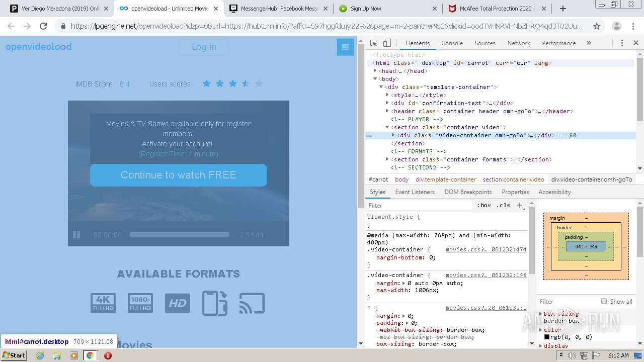
Task: Open movies.css line 474 source link
Action: click(486, 249)
